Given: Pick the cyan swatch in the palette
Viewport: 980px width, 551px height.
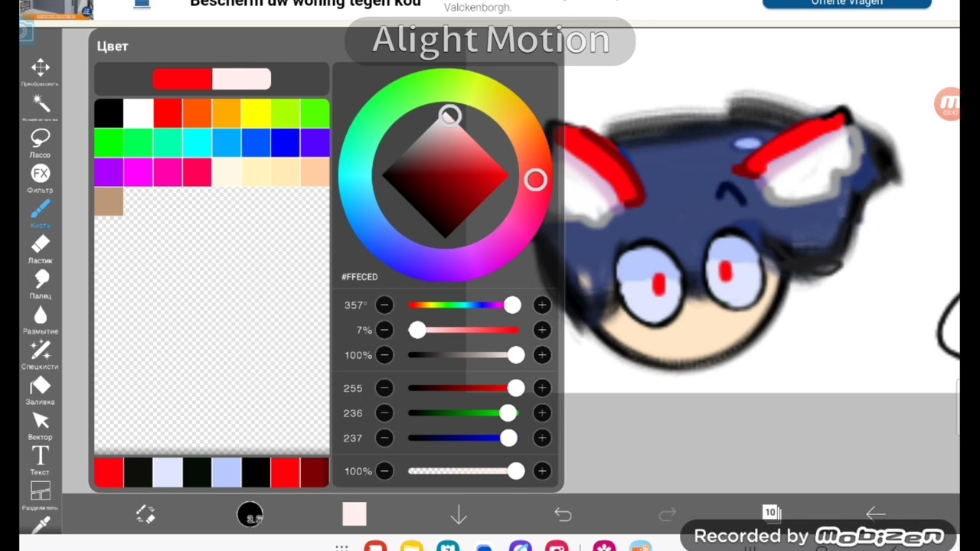Looking at the screenshot, I should [198, 142].
